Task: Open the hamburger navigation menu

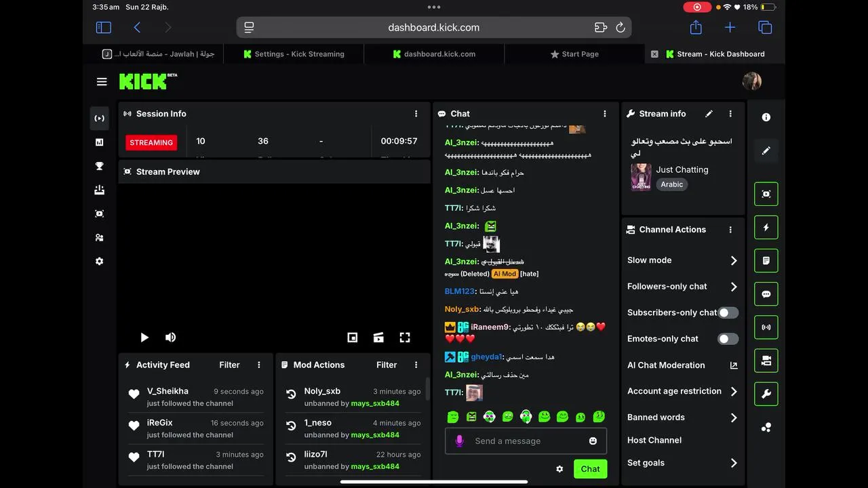Action: pyautogui.click(x=102, y=82)
